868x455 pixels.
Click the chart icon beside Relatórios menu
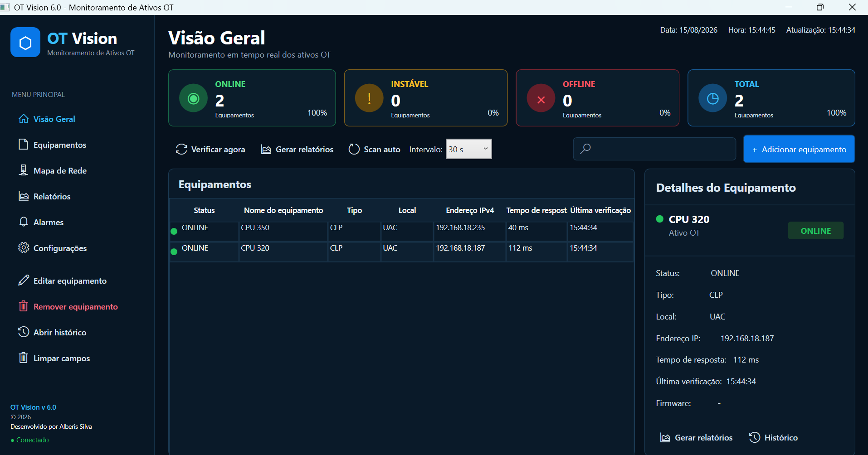[24, 196]
